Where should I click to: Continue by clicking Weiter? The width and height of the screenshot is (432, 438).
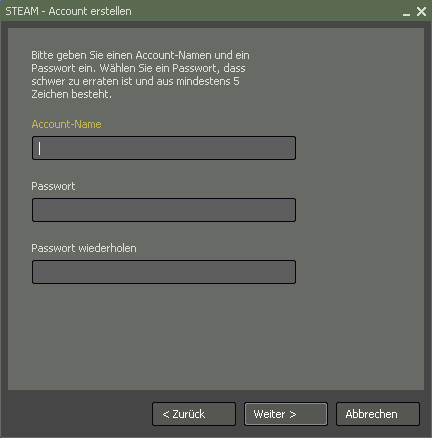(x=286, y=414)
